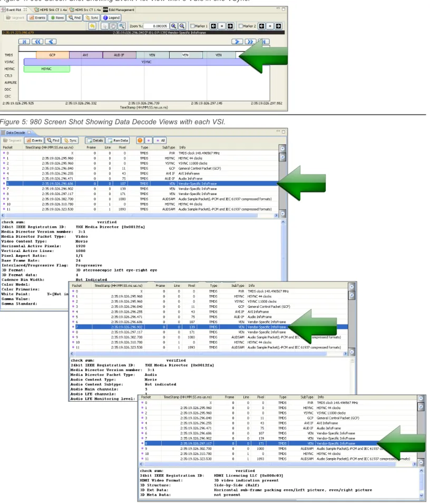Close the Event Plot tab with its X
The image size is (430, 504).
pyautogui.click(x=25, y=9)
